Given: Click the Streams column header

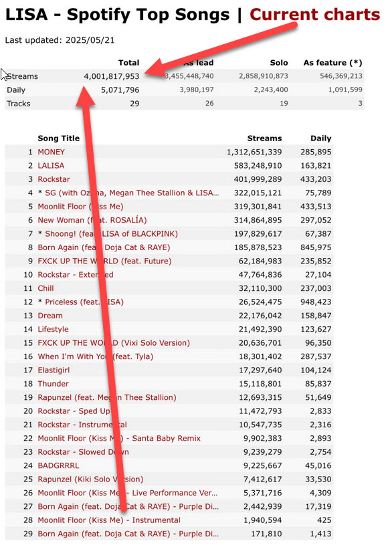Looking at the screenshot, I should 264,138.
